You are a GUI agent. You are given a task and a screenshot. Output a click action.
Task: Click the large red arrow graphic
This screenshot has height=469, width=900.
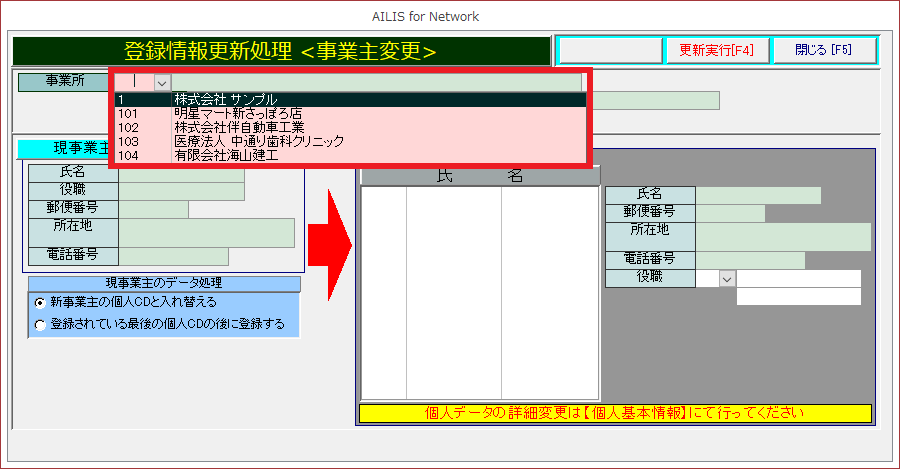coord(329,246)
